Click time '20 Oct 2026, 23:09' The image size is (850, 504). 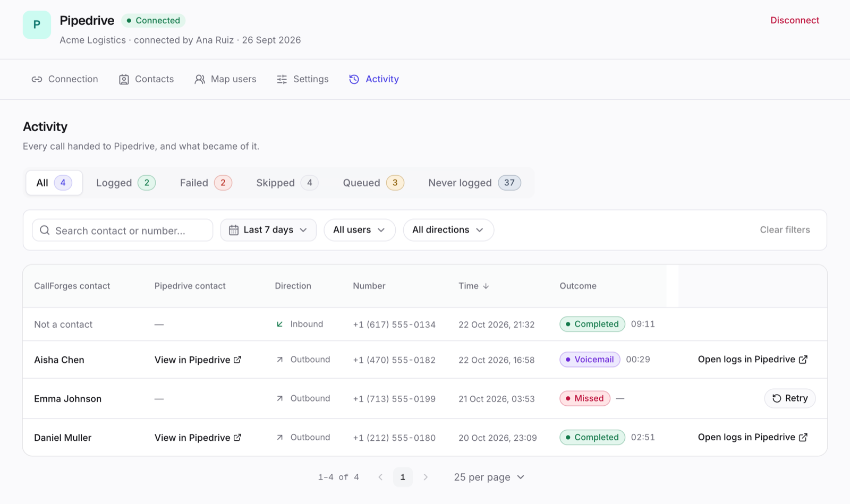click(x=498, y=438)
